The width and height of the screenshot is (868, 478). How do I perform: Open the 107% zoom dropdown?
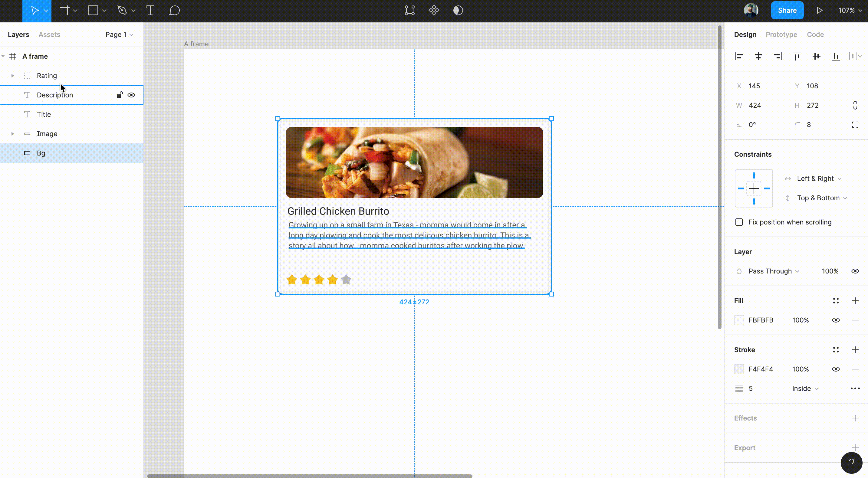(x=850, y=11)
